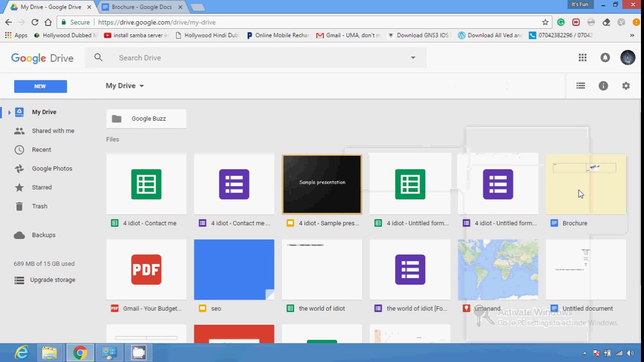Open Shared with me section
The width and height of the screenshot is (644, 362).
pyautogui.click(x=53, y=131)
